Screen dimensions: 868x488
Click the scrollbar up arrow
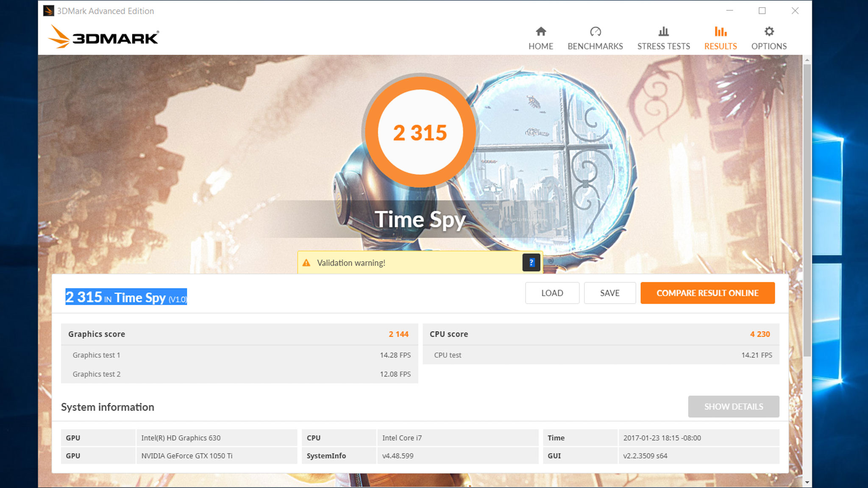(807, 60)
